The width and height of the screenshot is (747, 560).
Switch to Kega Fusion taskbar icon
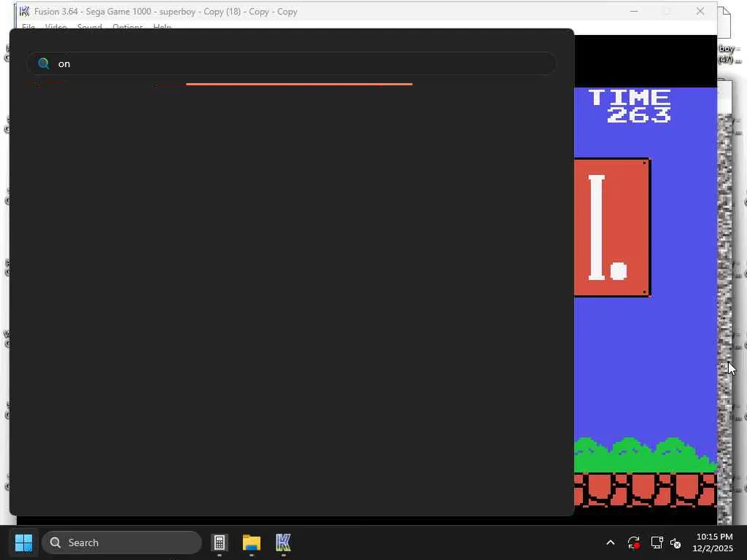coord(283,542)
